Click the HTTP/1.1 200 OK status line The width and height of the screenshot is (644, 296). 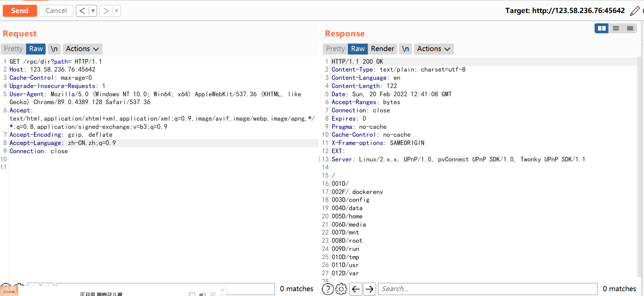(358, 62)
